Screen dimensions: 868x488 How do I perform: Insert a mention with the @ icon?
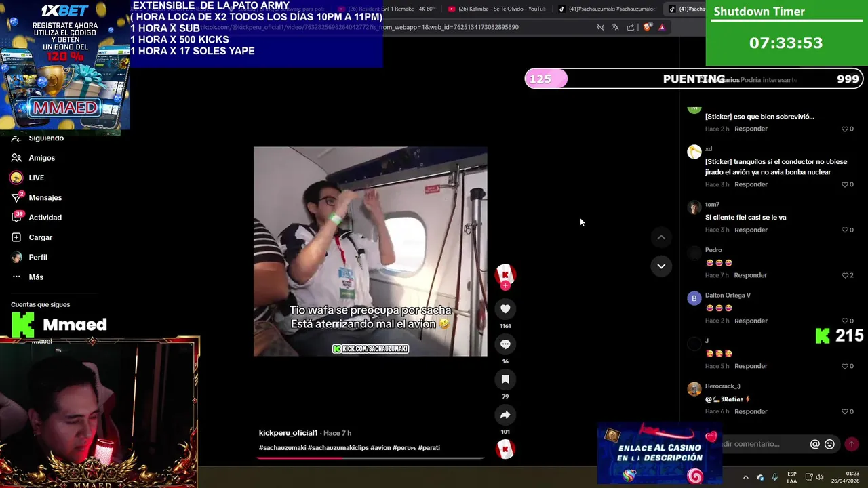(x=815, y=444)
